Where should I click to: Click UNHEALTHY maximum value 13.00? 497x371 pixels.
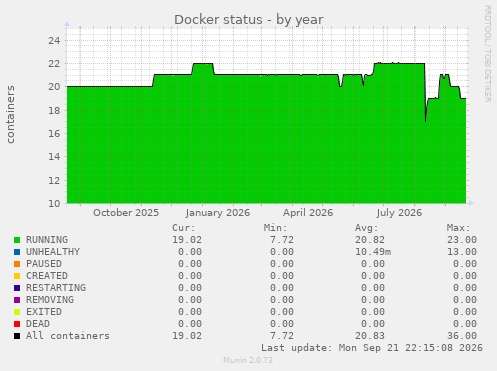pyautogui.click(x=462, y=252)
